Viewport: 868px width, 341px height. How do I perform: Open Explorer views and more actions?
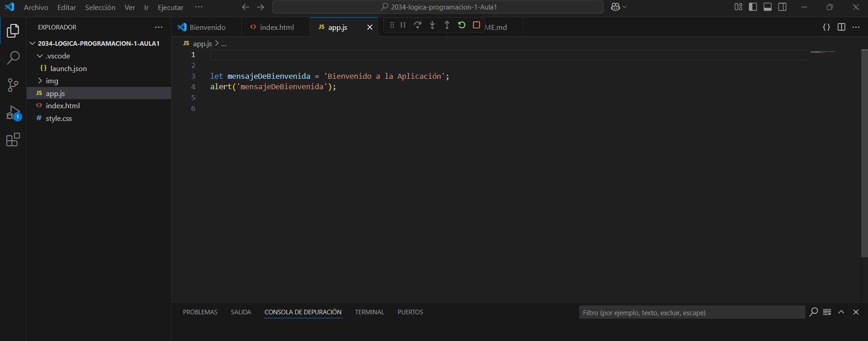pyautogui.click(x=158, y=27)
